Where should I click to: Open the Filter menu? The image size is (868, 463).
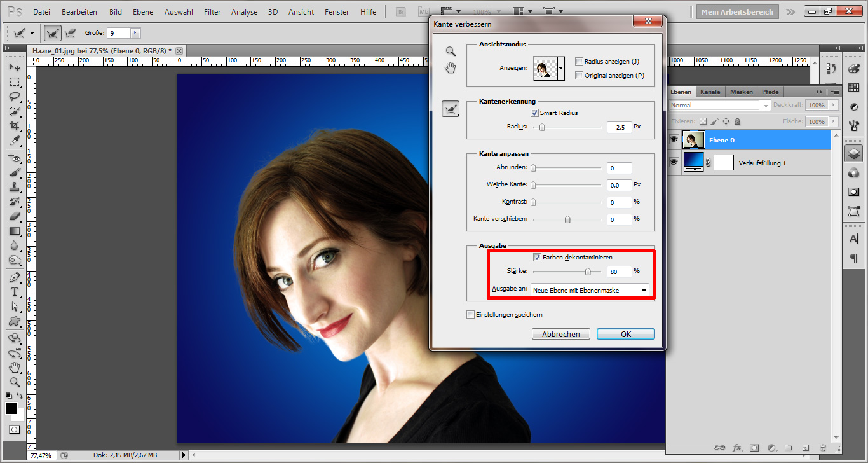(x=212, y=11)
